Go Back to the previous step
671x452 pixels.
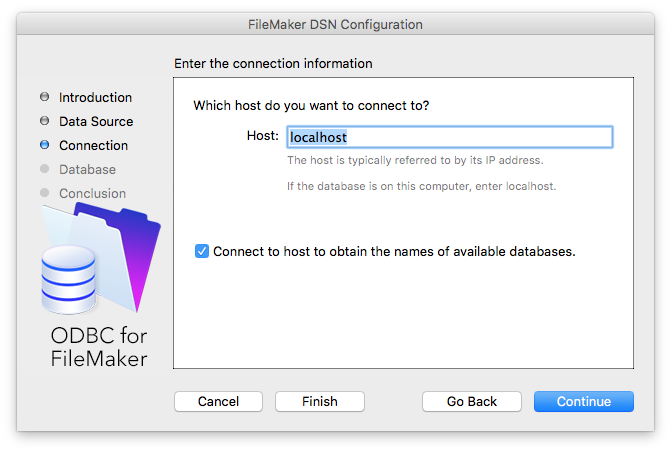tap(472, 401)
